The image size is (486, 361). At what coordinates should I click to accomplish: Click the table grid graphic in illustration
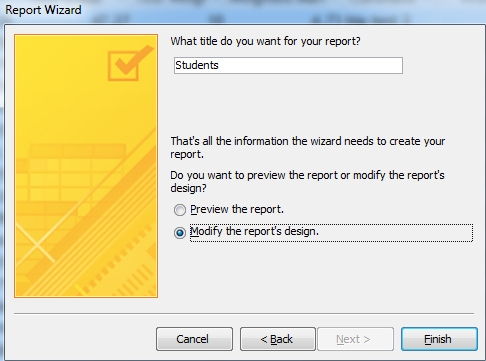pos(72,172)
